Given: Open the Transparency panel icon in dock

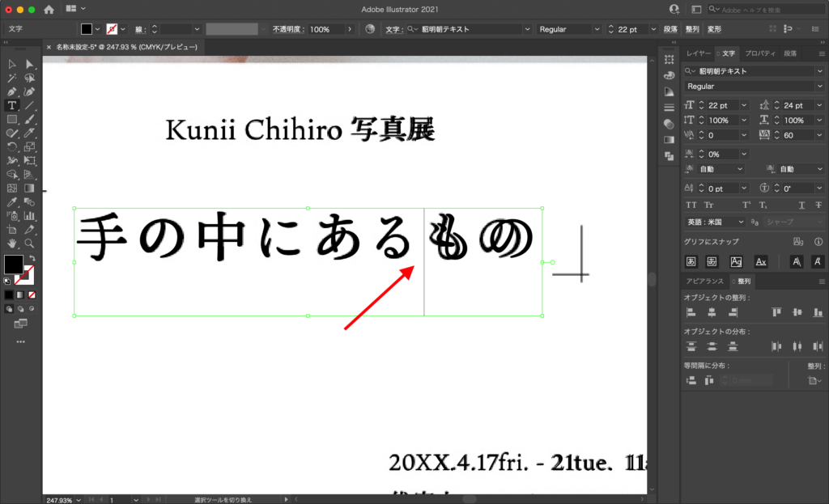Looking at the screenshot, I should click(x=670, y=124).
